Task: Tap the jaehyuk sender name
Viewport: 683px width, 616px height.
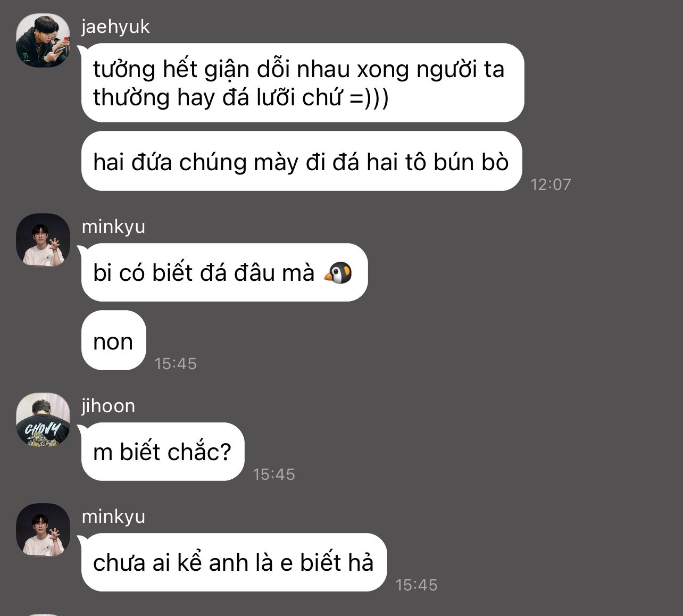Action: coord(115,27)
